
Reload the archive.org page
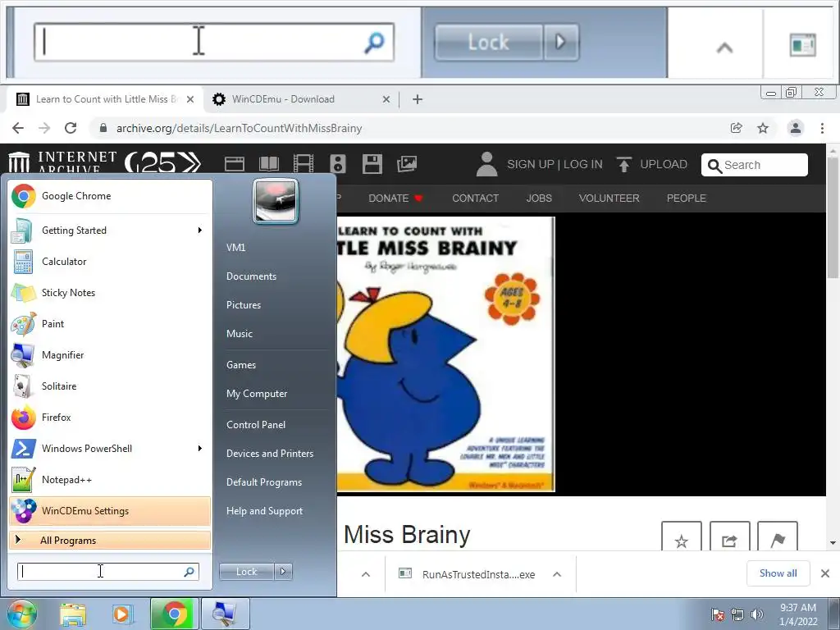tap(71, 128)
